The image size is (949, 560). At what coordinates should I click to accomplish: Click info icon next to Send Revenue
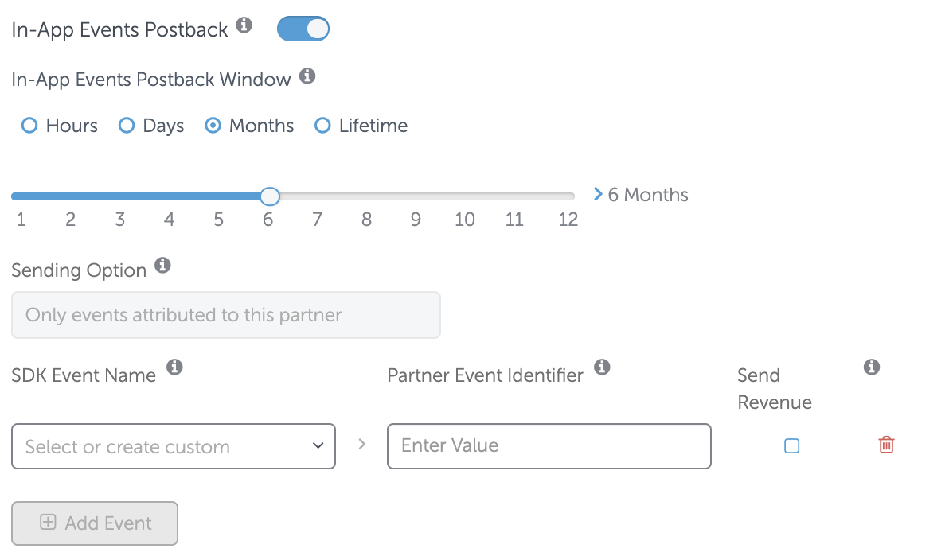(x=872, y=367)
